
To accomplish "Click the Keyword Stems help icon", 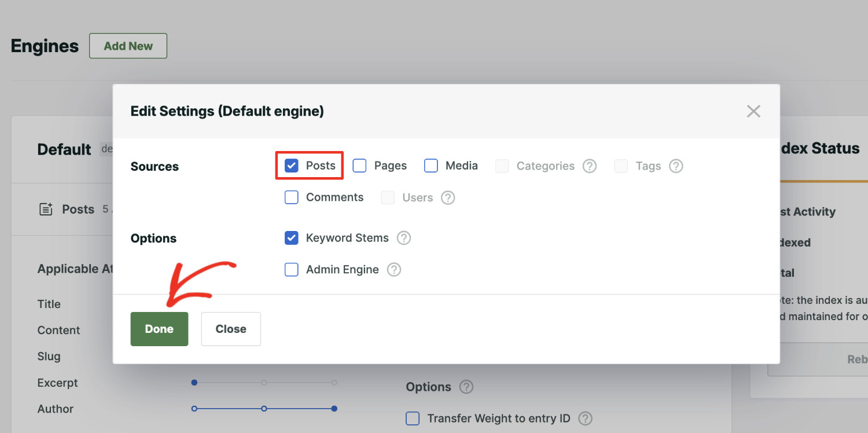I will (403, 238).
